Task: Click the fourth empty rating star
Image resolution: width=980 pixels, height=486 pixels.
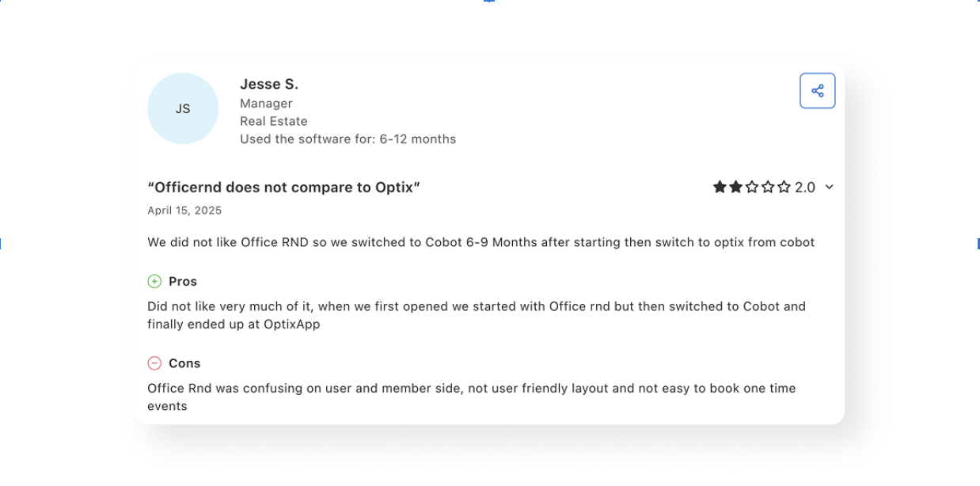Action: 768,187
